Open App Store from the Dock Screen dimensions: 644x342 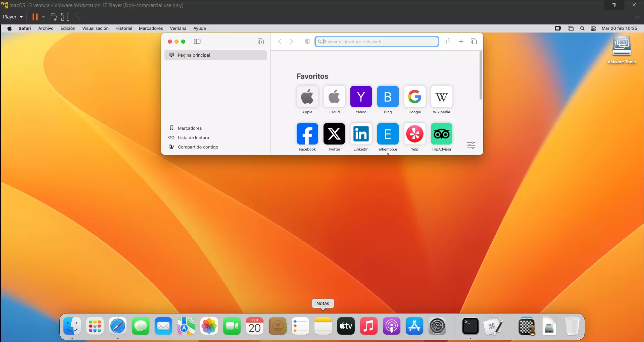coord(414,326)
